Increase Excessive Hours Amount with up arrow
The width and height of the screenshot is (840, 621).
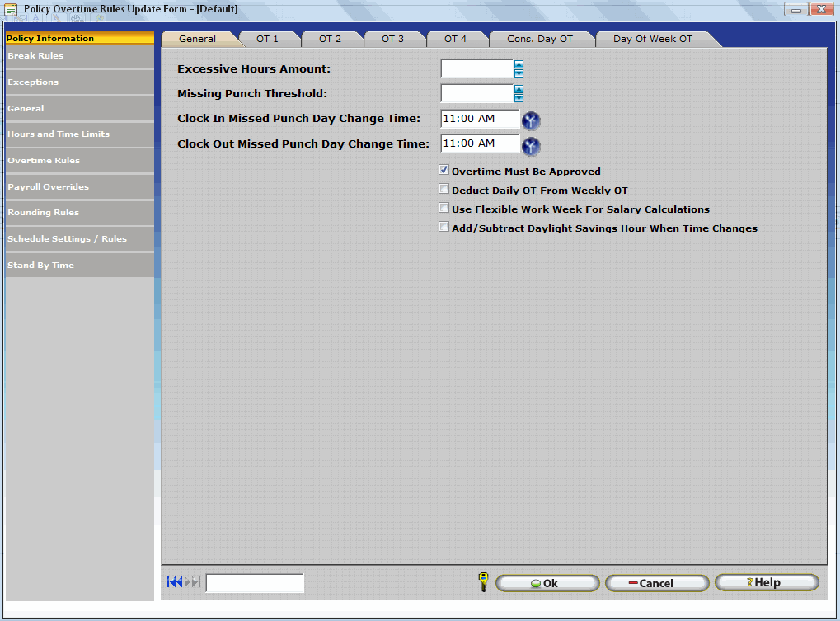[519, 64]
